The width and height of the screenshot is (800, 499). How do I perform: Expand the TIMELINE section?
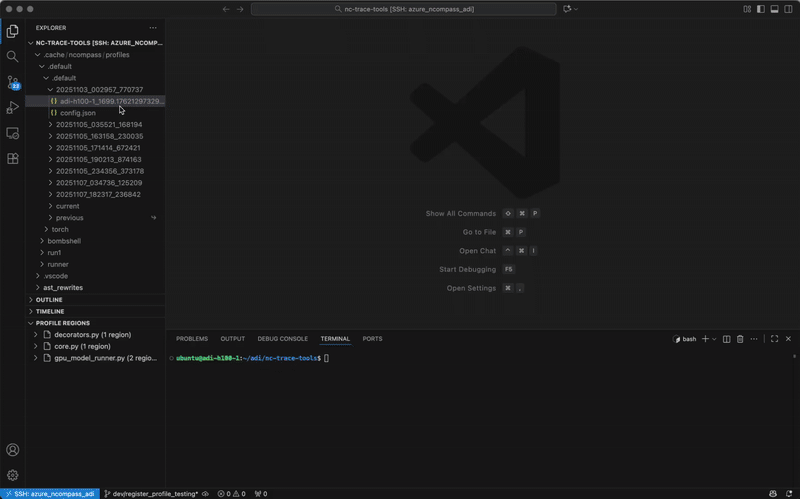[x=95, y=311]
